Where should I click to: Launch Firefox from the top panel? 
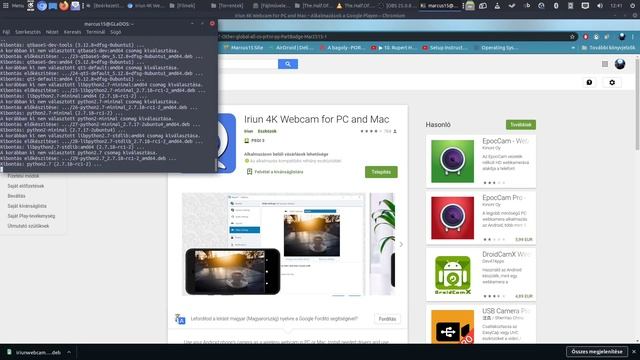(64, 6)
